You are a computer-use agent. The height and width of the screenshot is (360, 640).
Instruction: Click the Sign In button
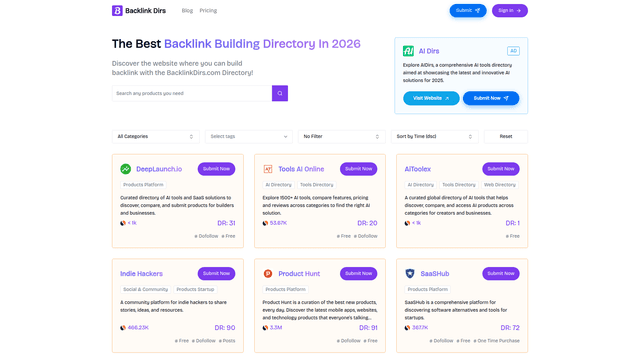[509, 11]
